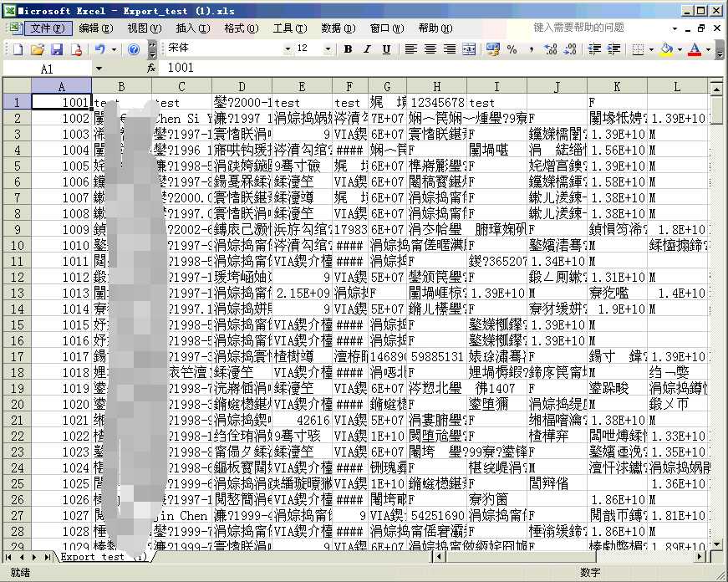The width and height of the screenshot is (728, 582).
Task: Show the previous sheet tab
Action: 22,556
